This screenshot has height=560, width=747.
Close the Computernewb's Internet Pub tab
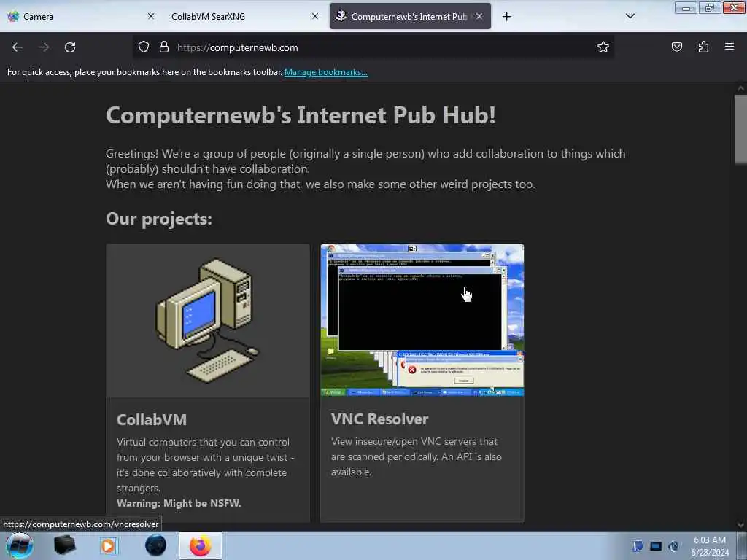pos(479,16)
